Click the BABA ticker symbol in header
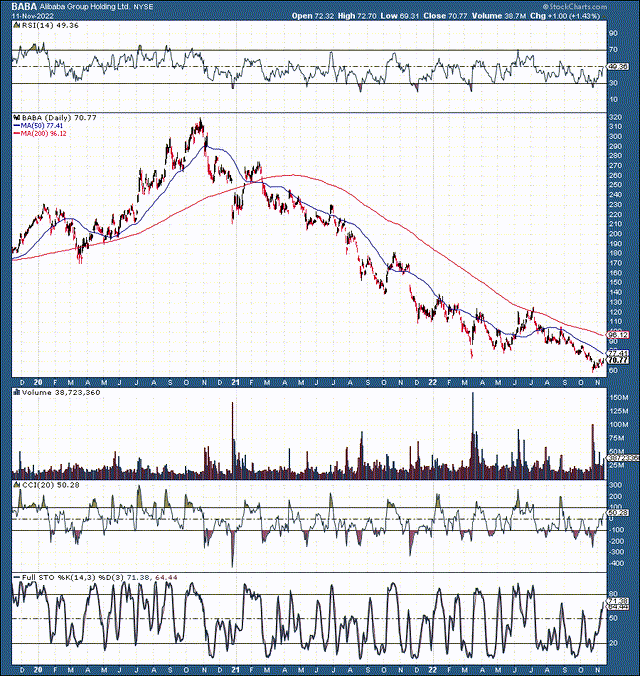Screen dimensions: 640x676 click(x=24, y=7)
